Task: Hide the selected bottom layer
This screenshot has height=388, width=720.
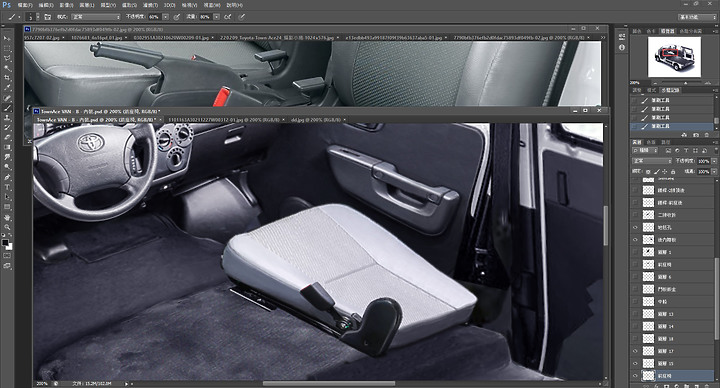Action: point(636,376)
